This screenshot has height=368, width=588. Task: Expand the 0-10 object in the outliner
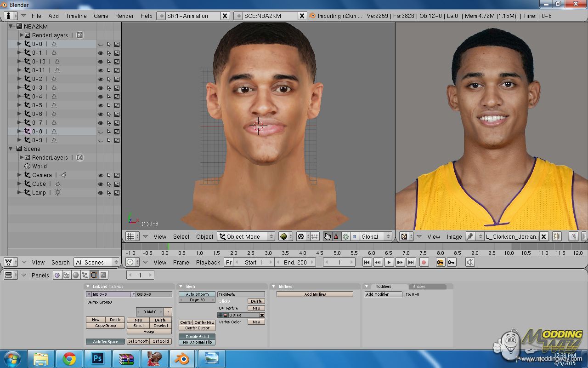point(19,62)
